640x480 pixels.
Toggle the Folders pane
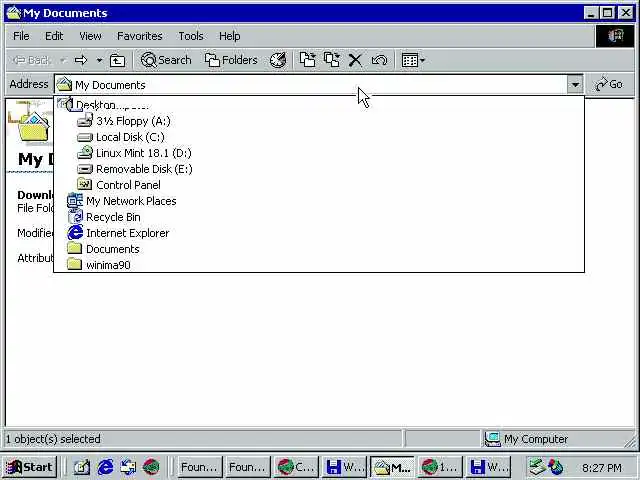pos(231,60)
